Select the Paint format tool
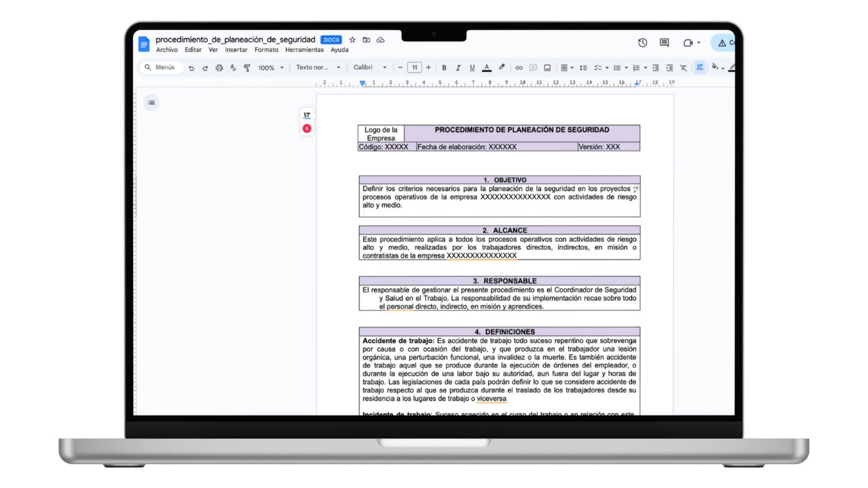 pos(248,68)
